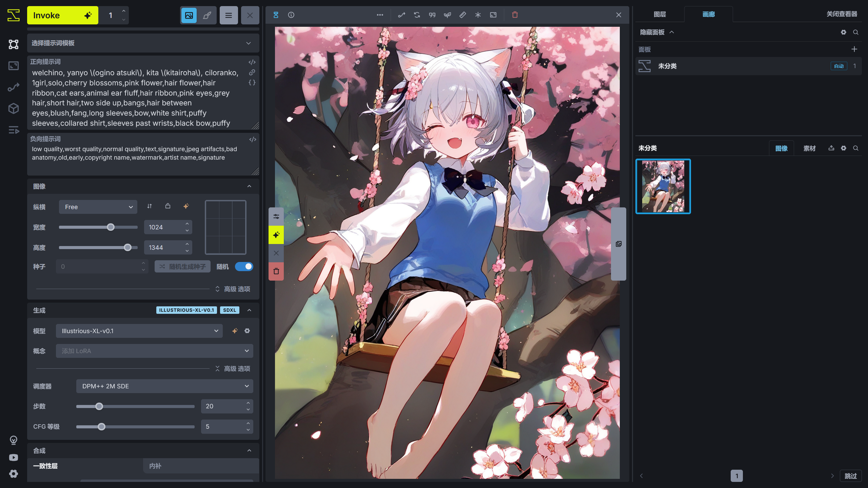This screenshot has height=488, width=868.
Task: Open the DPM++ 2M SDE scheduler dropdown
Action: click(164, 386)
